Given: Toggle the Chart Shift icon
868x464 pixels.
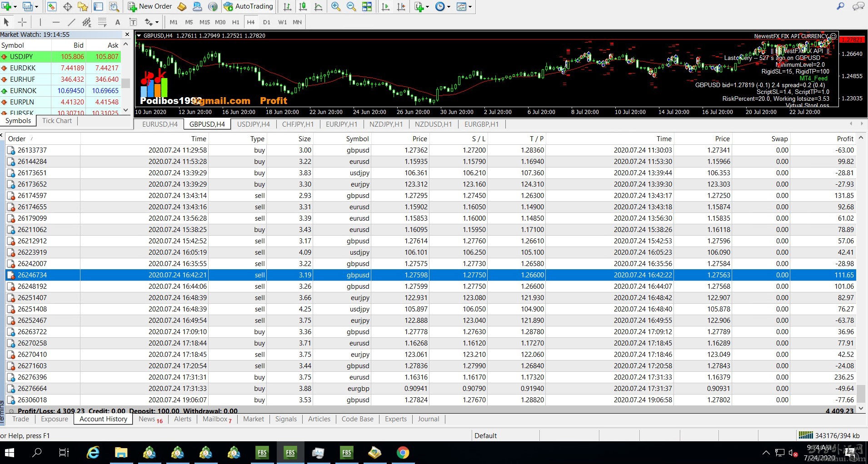Looking at the screenshot, I should click(x=401, y=7).
